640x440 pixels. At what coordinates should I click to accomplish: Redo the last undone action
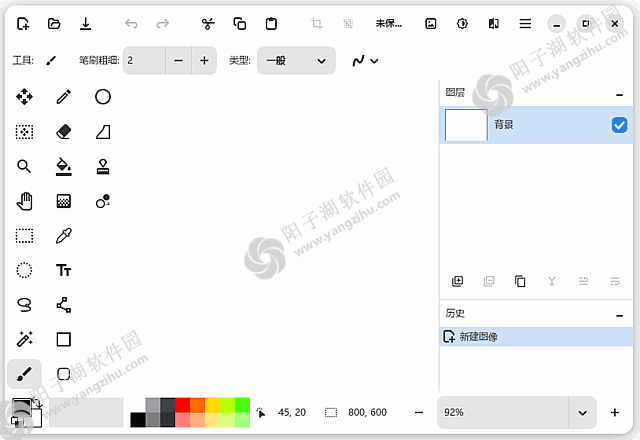[162, 24]
